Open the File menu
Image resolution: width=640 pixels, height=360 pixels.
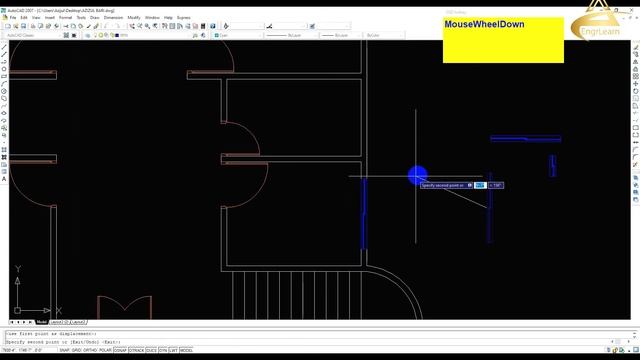[x=13, y=18]
